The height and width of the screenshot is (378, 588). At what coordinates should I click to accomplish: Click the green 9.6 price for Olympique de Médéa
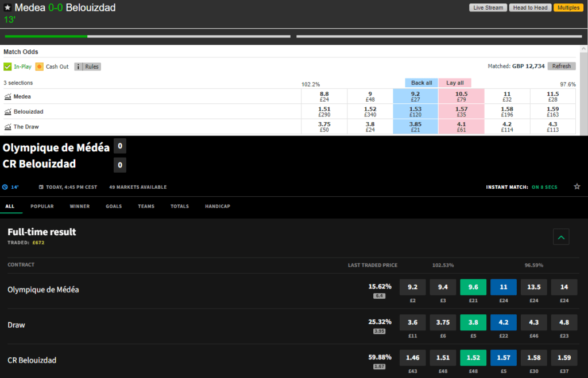point(473,287)
